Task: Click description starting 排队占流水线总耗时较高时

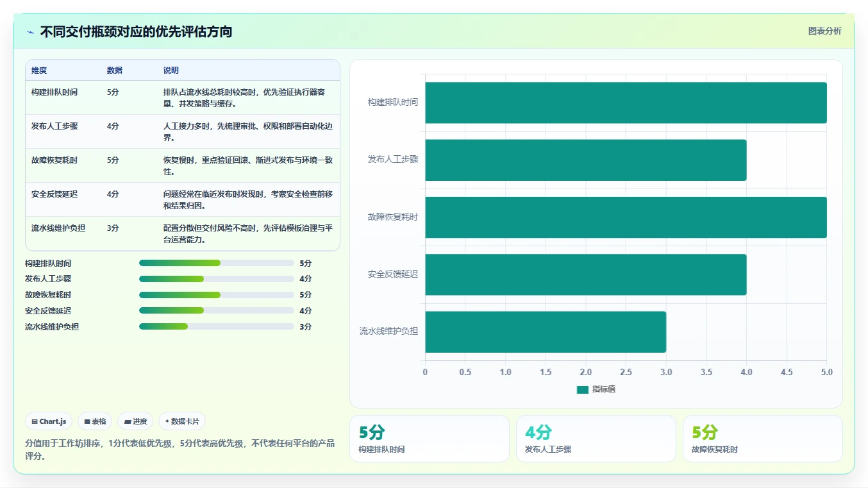Action: 248,98
